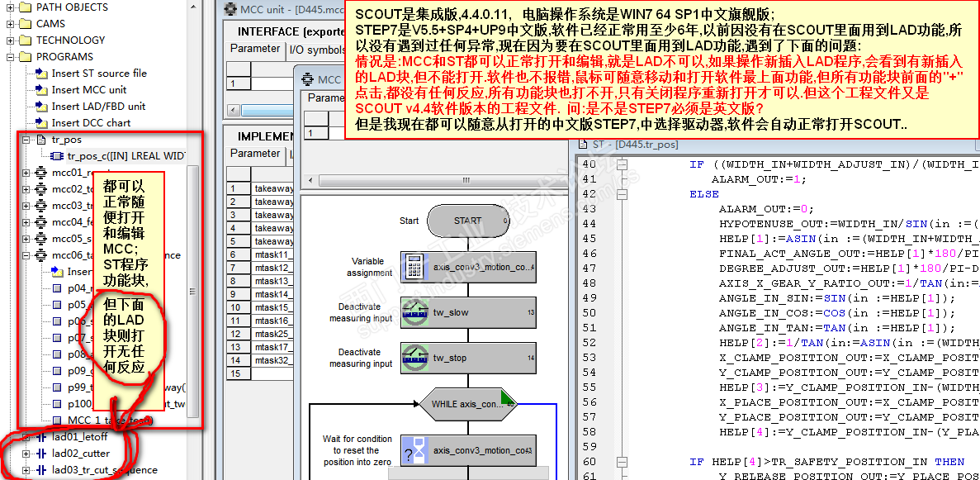Select the WHILE axis_con loop node

point(469,404)
